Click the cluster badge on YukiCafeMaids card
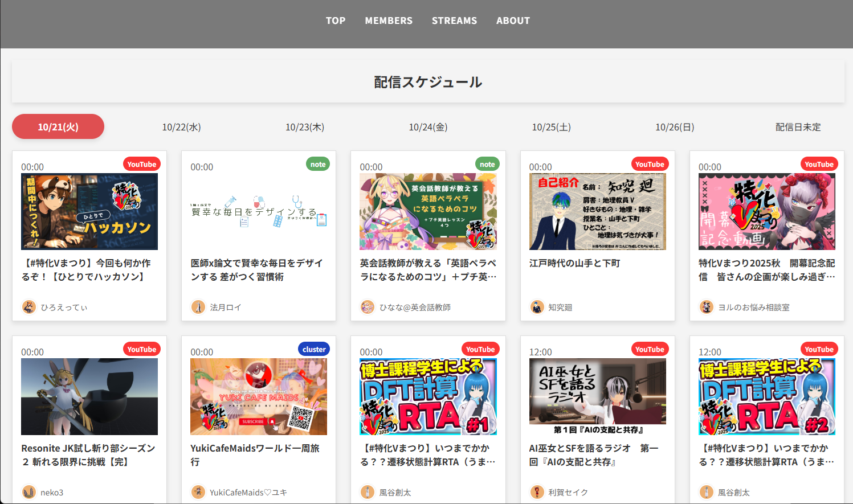 pos(314,349)
